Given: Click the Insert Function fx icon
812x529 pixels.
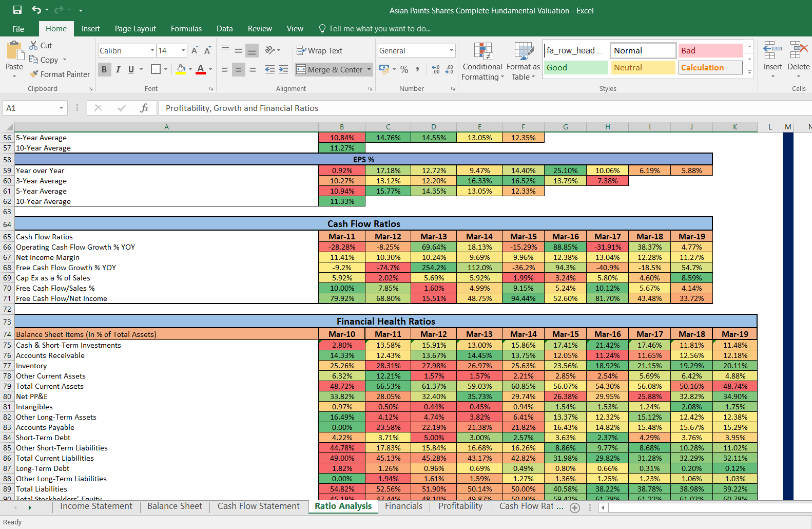Looking at the screenshot, I should 144,108.
